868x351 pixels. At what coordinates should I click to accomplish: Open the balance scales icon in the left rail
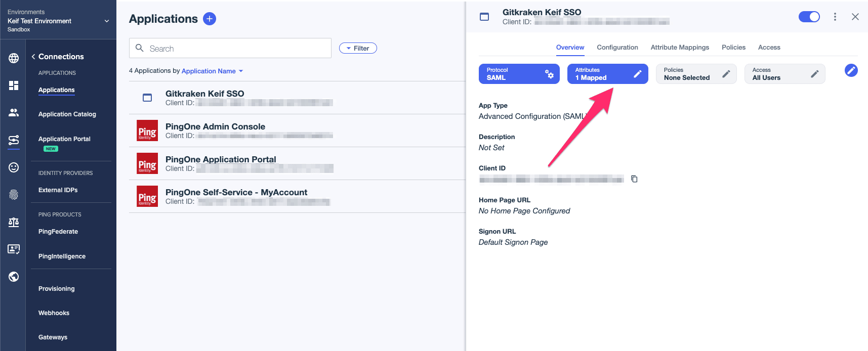14,222
